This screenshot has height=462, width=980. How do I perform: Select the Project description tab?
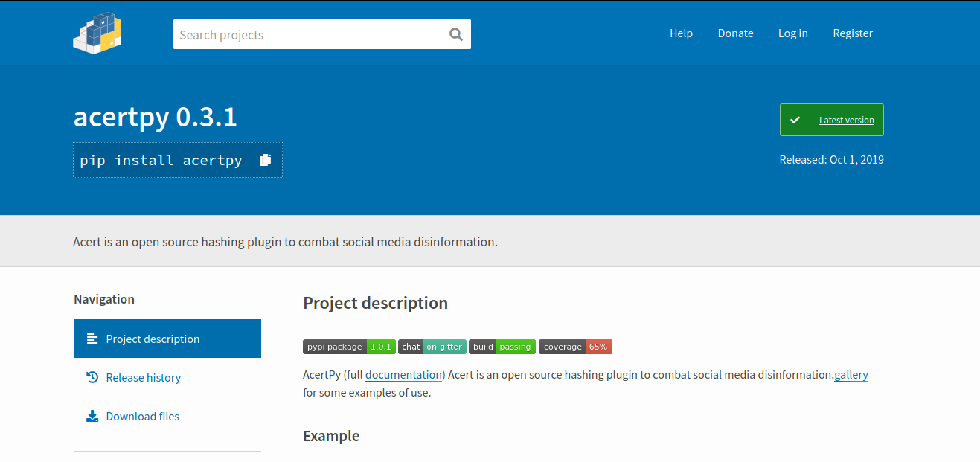coord(167,339)
